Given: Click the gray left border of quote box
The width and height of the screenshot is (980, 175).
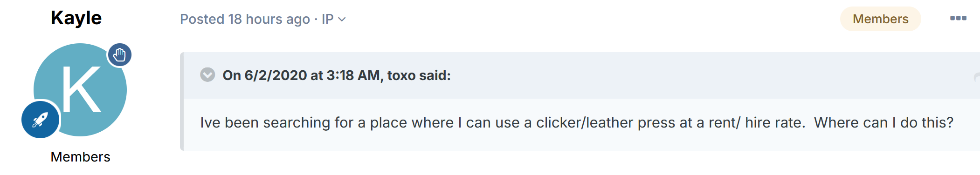Looking at the screenshot, I should 182,101.
